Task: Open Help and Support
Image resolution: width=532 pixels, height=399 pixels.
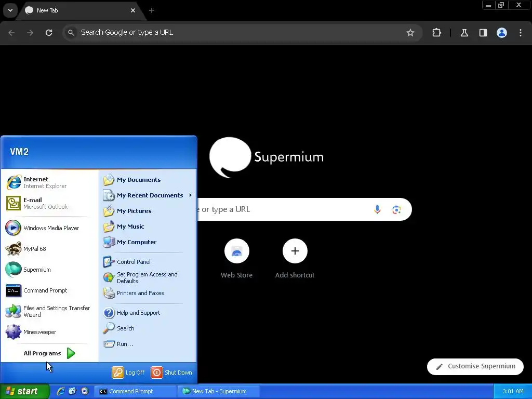Action: pyautogui.click(x=148, y=313)
